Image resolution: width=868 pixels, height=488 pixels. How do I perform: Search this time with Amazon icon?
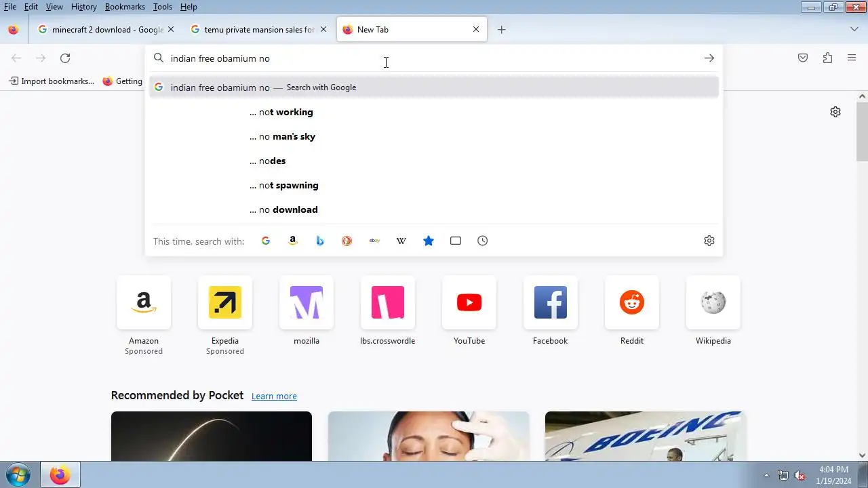(293, 241)
